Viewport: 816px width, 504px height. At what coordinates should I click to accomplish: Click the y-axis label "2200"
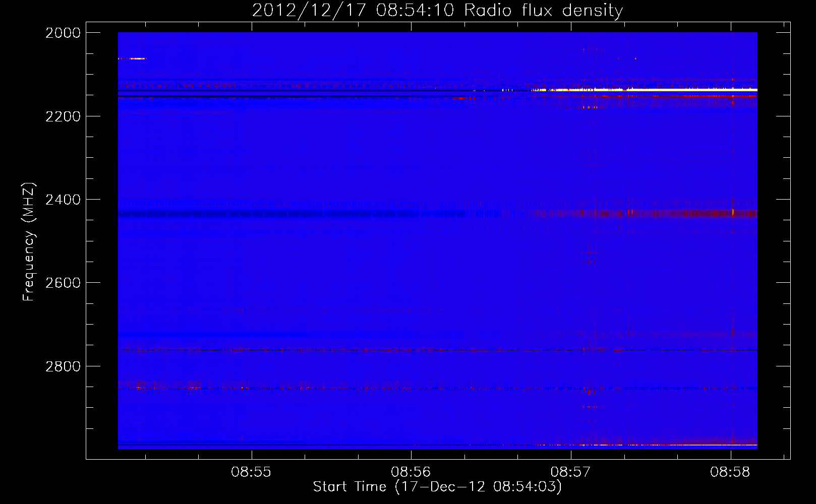coord(63,116)
